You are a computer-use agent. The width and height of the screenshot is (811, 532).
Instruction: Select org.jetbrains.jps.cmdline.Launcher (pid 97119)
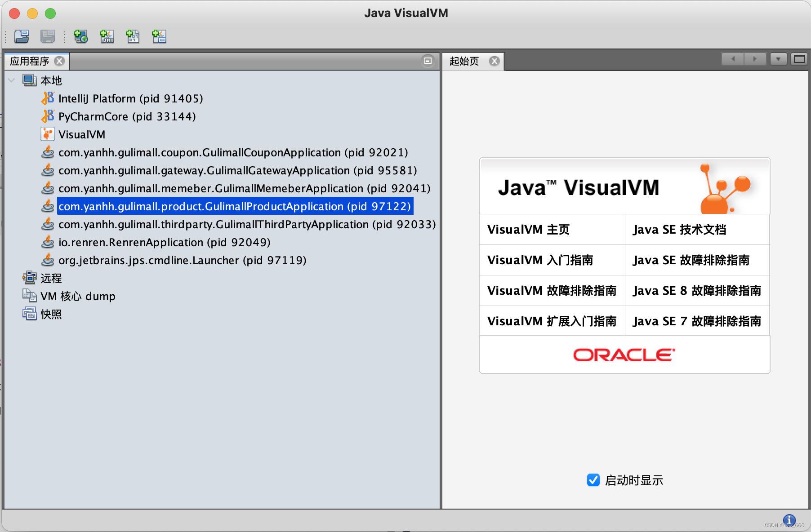click(183, 260)
